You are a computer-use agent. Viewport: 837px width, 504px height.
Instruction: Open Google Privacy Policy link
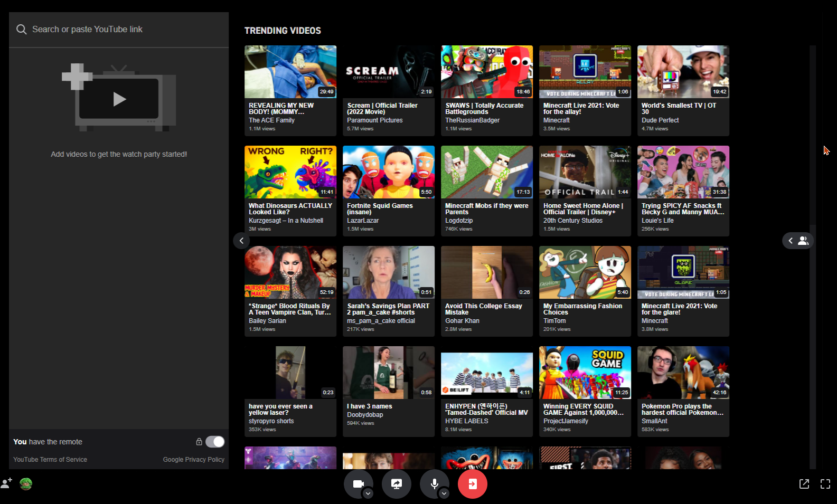pyautogui.click(x=194, y=460)
